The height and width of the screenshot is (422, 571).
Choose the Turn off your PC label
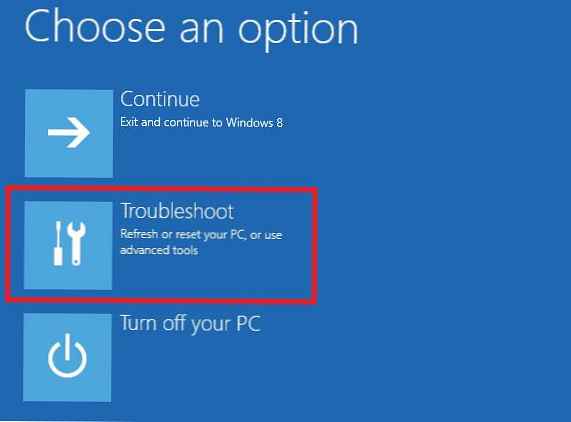190,323
